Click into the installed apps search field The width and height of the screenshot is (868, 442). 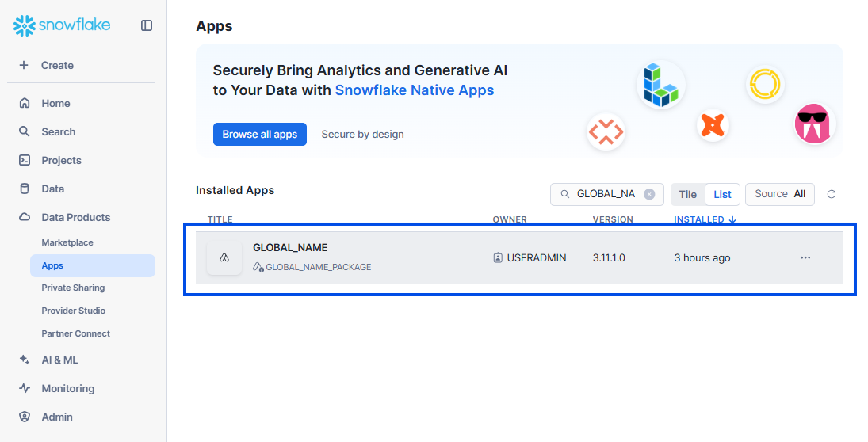pos(606,194)
